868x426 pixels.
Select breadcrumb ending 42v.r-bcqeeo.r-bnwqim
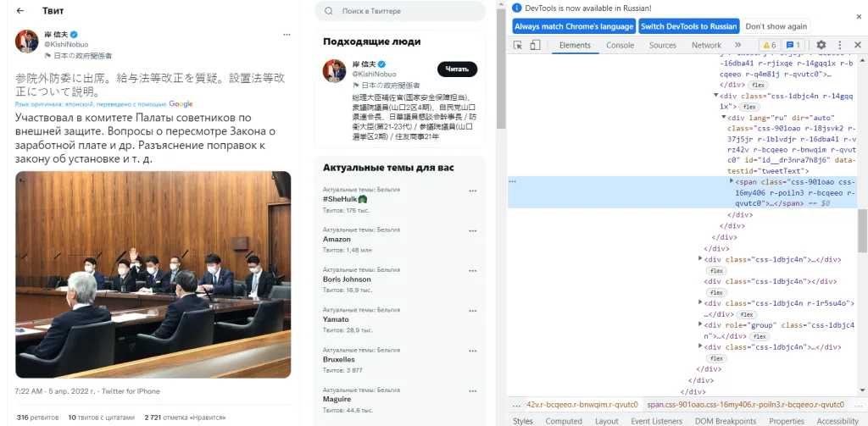coord(581,405)
